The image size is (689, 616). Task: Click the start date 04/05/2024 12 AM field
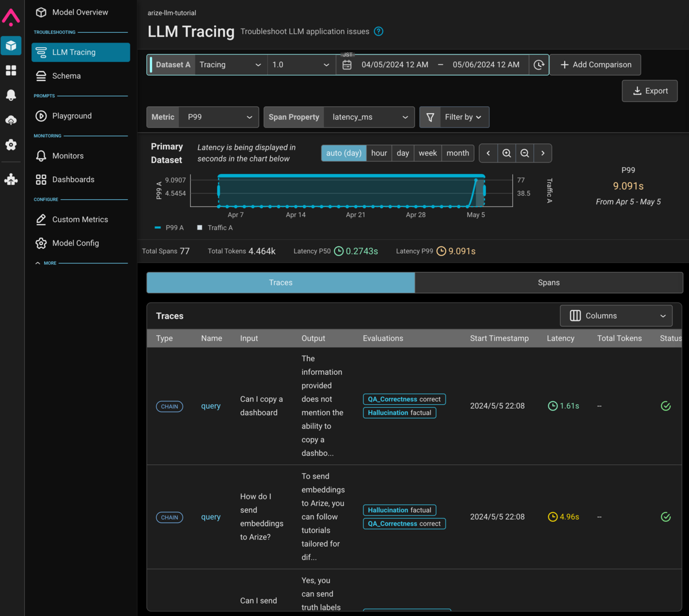tap(395, 65)
